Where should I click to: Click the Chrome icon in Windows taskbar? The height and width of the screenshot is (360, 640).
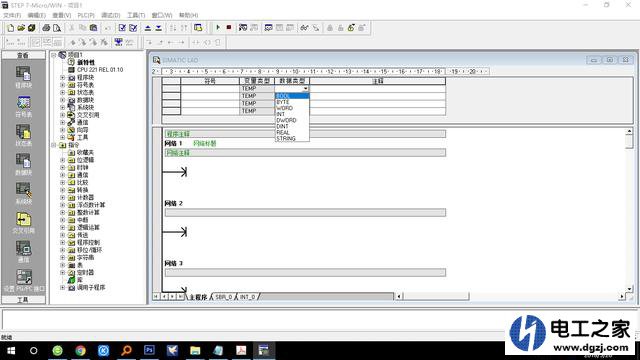click(x=80, y=350)
